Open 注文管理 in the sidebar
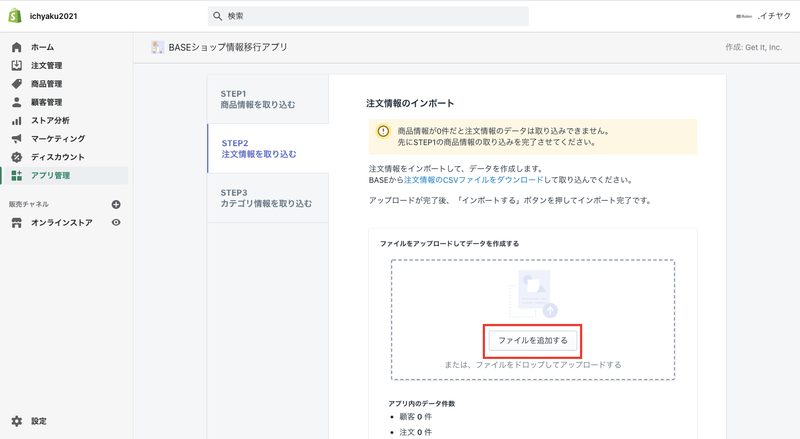The height and width of the screenshot is (439, 800). 46,65
